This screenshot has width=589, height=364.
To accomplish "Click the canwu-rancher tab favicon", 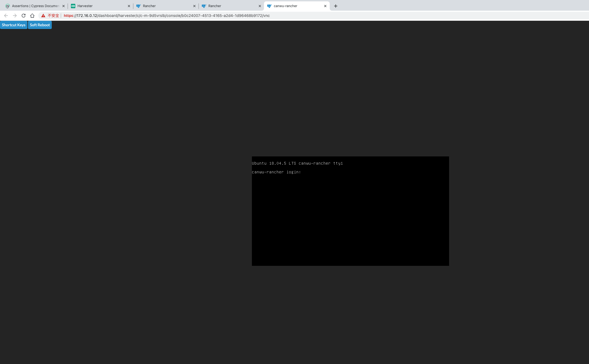I will point(269,6).
